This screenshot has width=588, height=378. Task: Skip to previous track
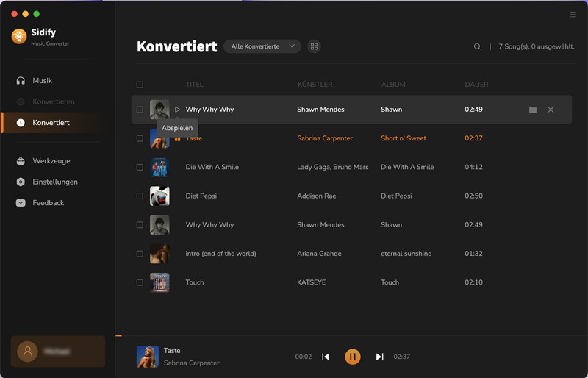[326, 357]
